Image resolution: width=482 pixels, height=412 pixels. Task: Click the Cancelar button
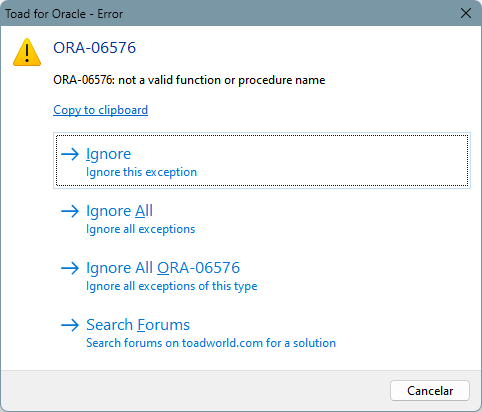(430, 391)
